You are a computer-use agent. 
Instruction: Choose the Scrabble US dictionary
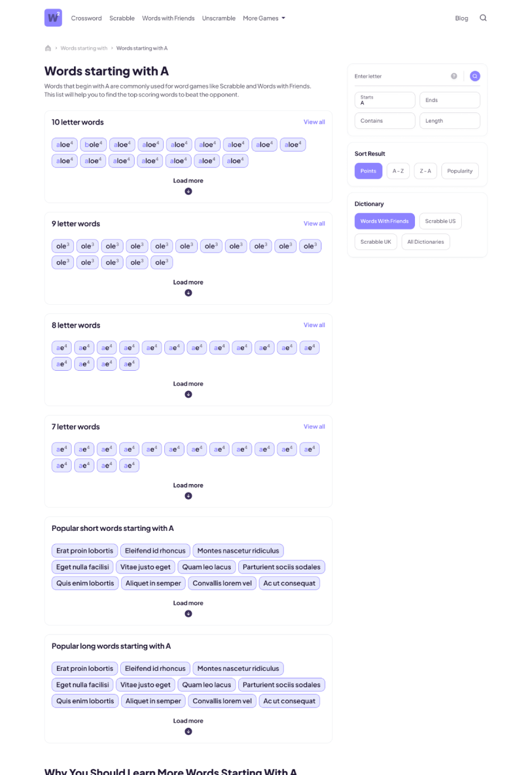(440, 221)
